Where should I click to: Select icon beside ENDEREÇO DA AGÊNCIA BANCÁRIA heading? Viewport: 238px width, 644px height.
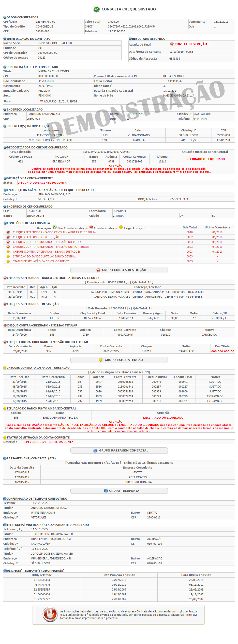pyautogui.click(x=5, y=190)
